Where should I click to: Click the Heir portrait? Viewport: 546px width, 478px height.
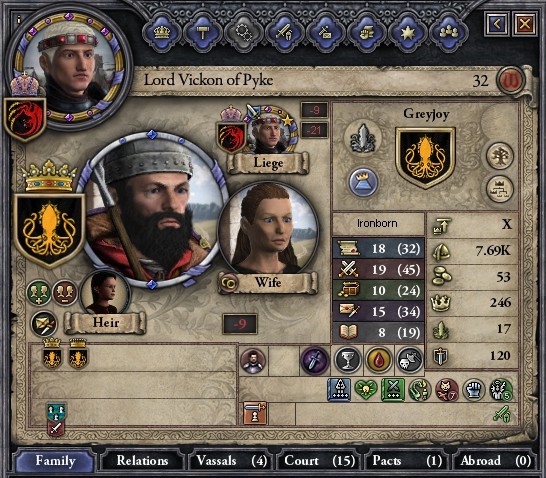pos(105,292)
